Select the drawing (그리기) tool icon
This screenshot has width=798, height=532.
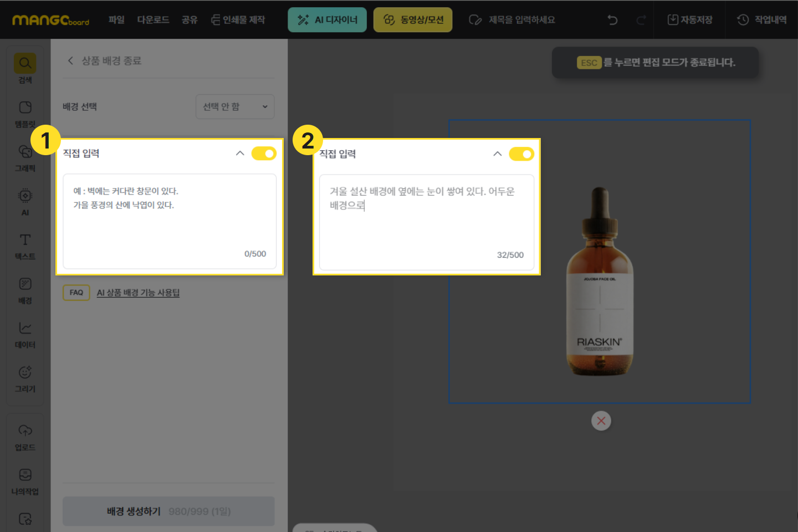point(25,373)
